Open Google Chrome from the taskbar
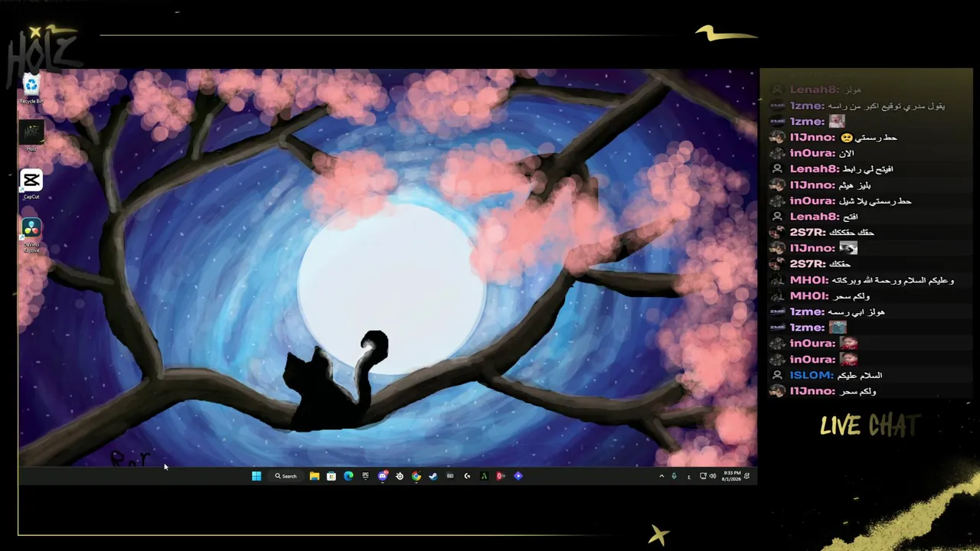The width and height of the screenshot is (980, 551). point(416,476)
